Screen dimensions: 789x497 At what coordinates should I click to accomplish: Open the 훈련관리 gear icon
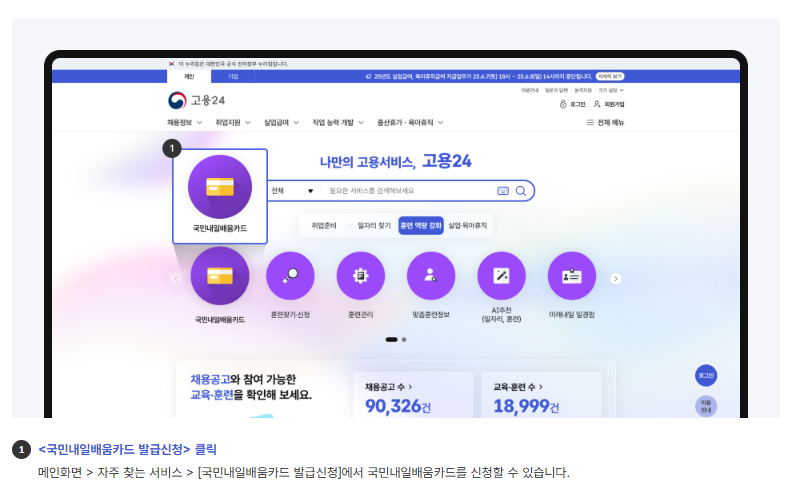(361, 276)
